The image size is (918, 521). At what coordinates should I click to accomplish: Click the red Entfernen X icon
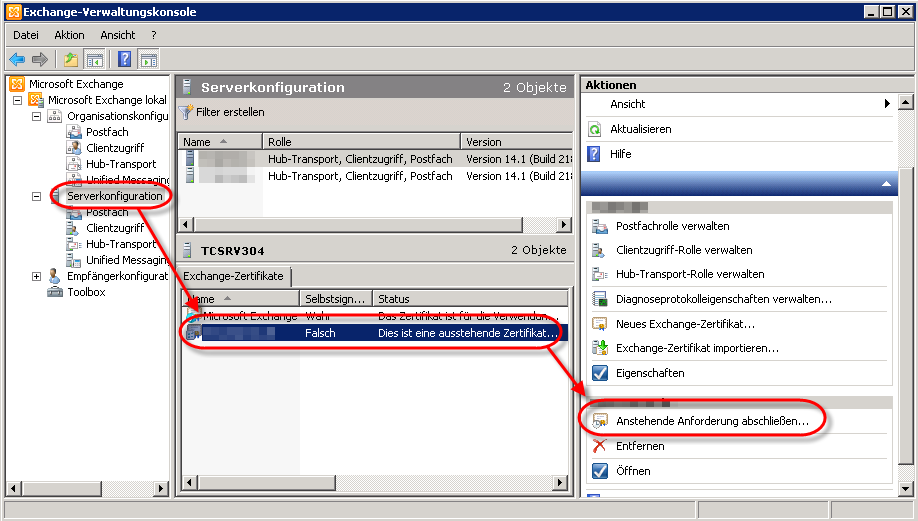[x=600, y=446]
